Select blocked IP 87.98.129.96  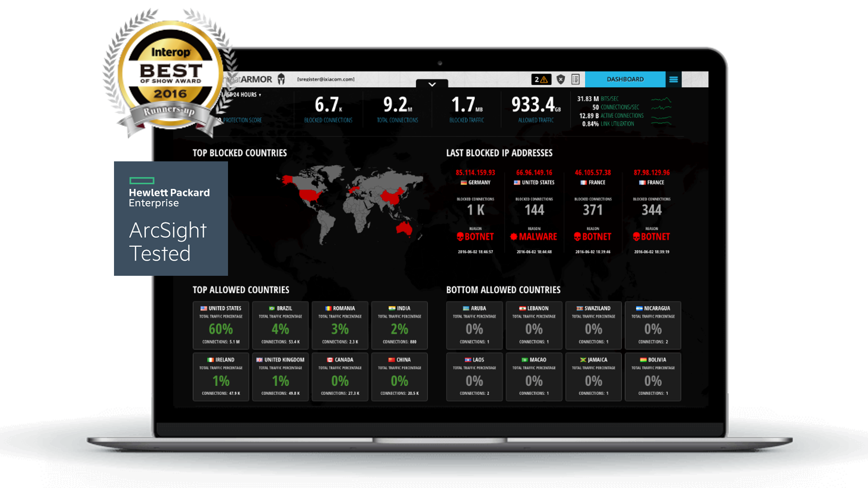click(651, 173)
